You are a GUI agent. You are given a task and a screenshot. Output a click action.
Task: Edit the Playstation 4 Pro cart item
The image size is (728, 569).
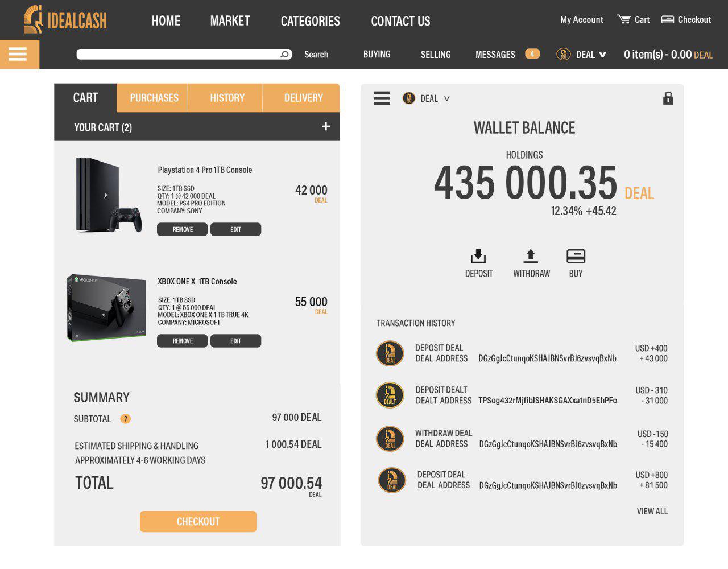(235, 229)
